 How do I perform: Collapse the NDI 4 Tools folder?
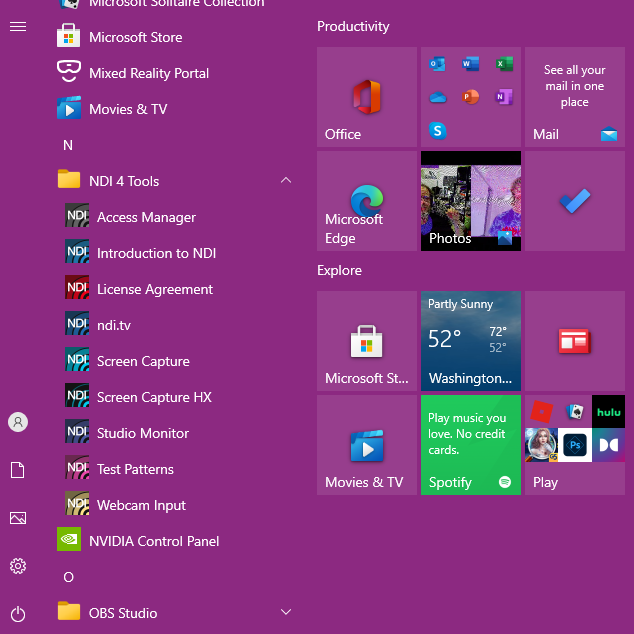(286, 180)
